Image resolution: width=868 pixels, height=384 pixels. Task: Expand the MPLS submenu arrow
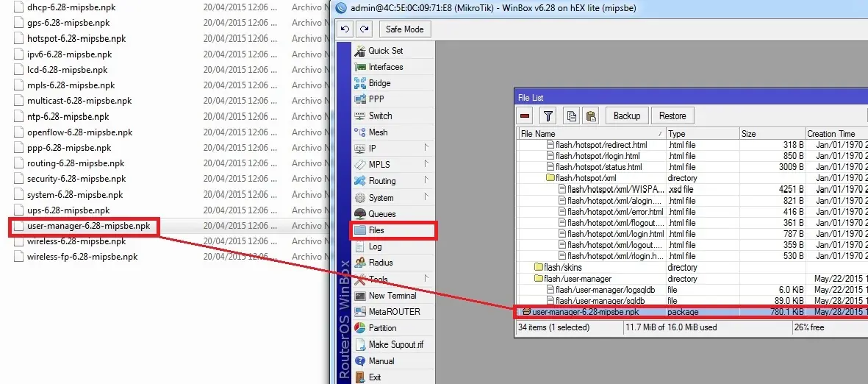(426, 164)
